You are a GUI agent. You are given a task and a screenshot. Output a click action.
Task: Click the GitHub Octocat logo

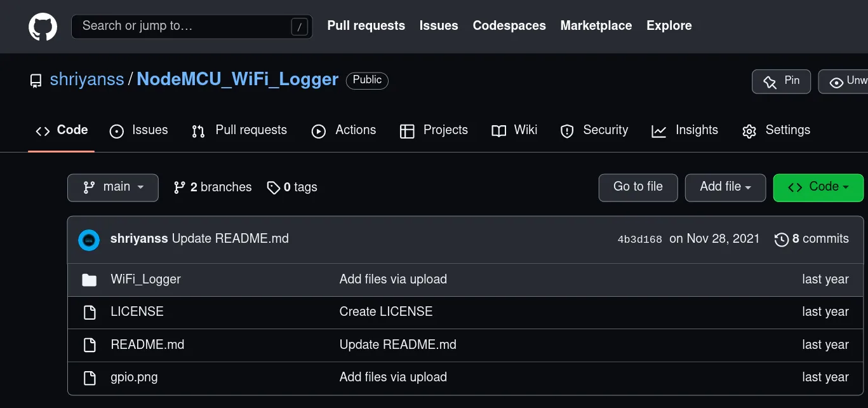point(43,27)
